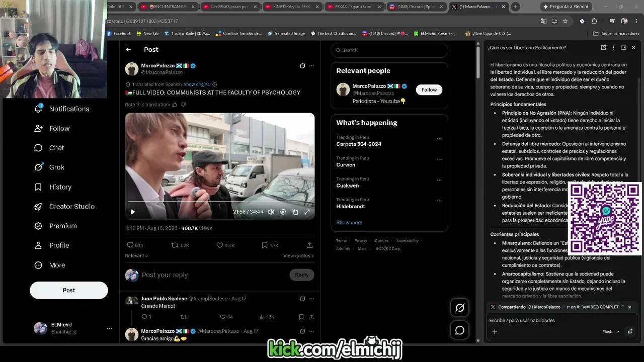Open more options on MarcoPalazzo's post
The width and height of the screenshot is (644, 362).
311,66
